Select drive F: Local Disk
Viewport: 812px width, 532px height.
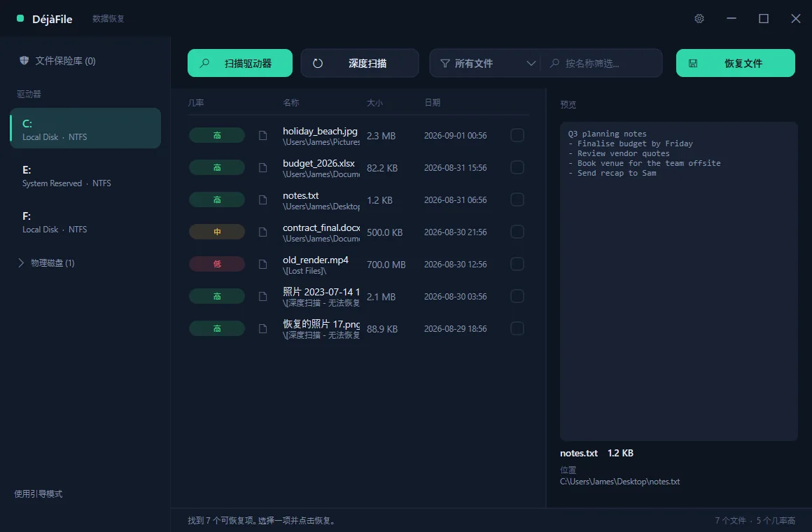click(x=85, y=222)
